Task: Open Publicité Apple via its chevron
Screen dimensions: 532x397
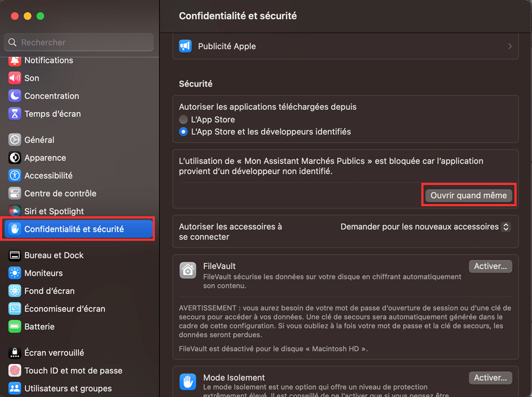Action: [x=510, y=46]
